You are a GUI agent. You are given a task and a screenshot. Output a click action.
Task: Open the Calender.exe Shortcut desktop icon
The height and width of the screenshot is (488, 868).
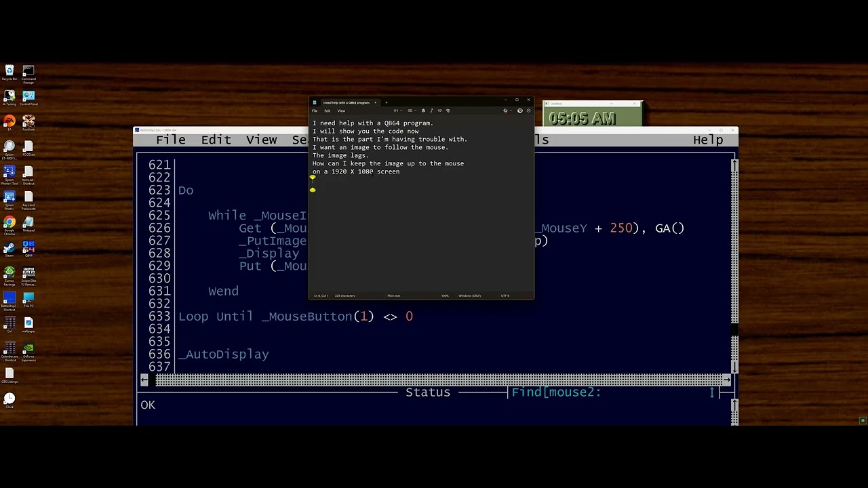[x=9, y=352]
